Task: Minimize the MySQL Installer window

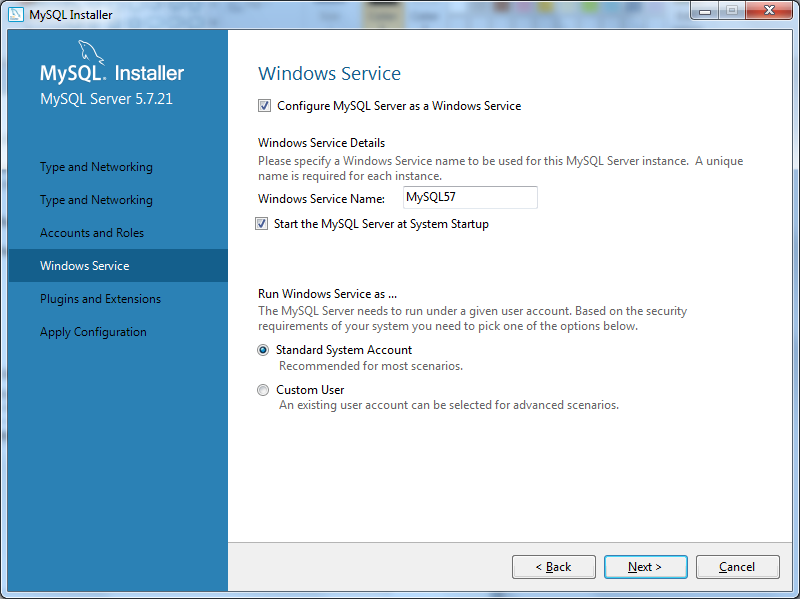Action: click(705, 10)
